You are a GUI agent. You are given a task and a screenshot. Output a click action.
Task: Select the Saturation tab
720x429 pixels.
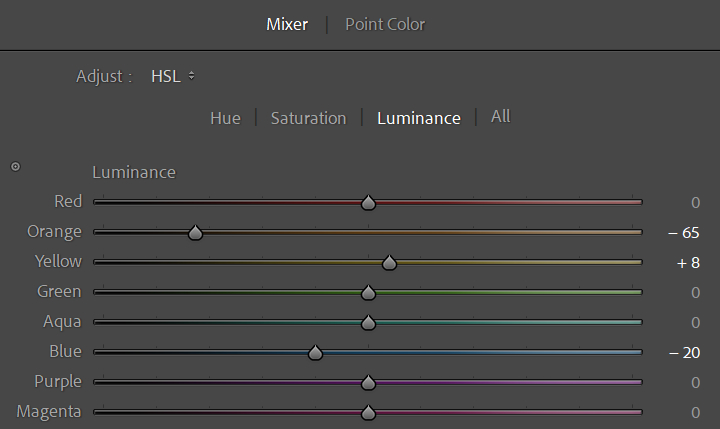[308, 118]
